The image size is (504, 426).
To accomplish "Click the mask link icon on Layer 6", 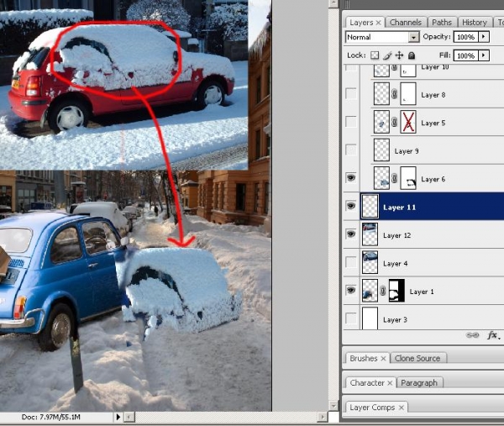I will (395, 178).
